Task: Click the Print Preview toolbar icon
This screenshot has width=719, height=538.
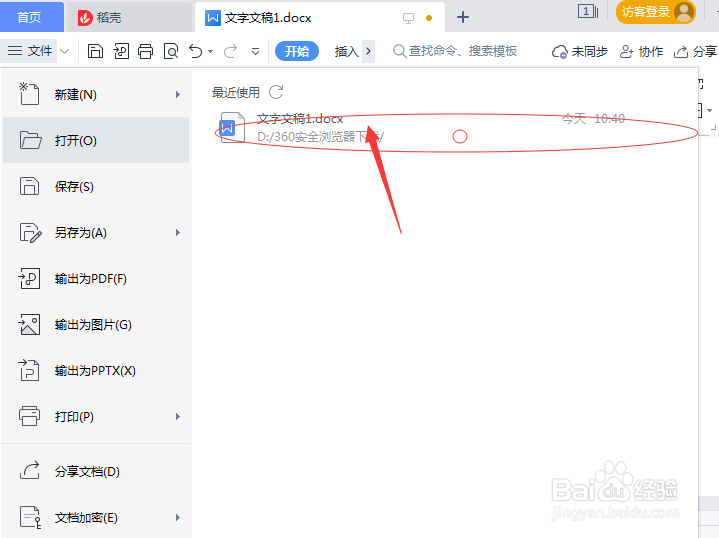Action: point(171,51)
